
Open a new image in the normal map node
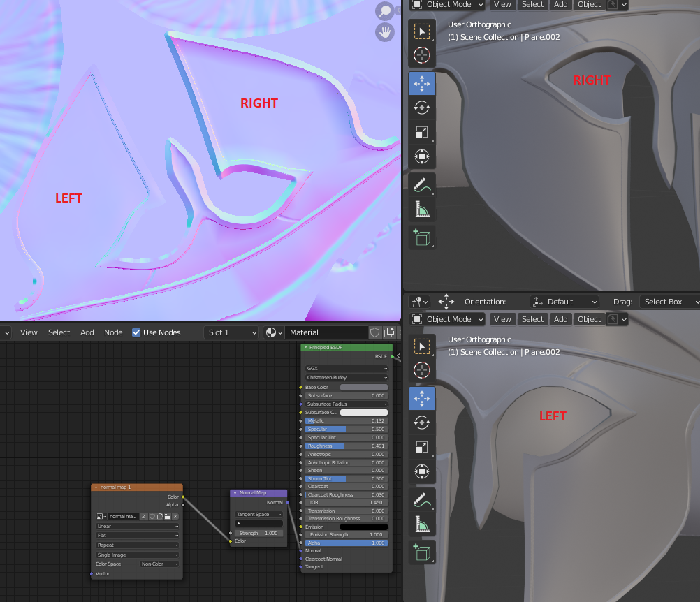pyautogui.click(x=168, y=516)
